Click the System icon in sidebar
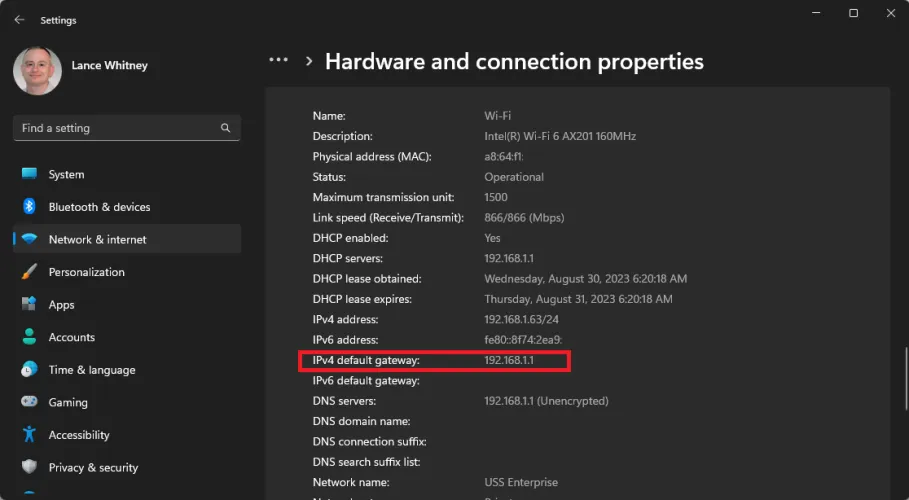Viewport: 909px width, 500px height. [29, 174]
